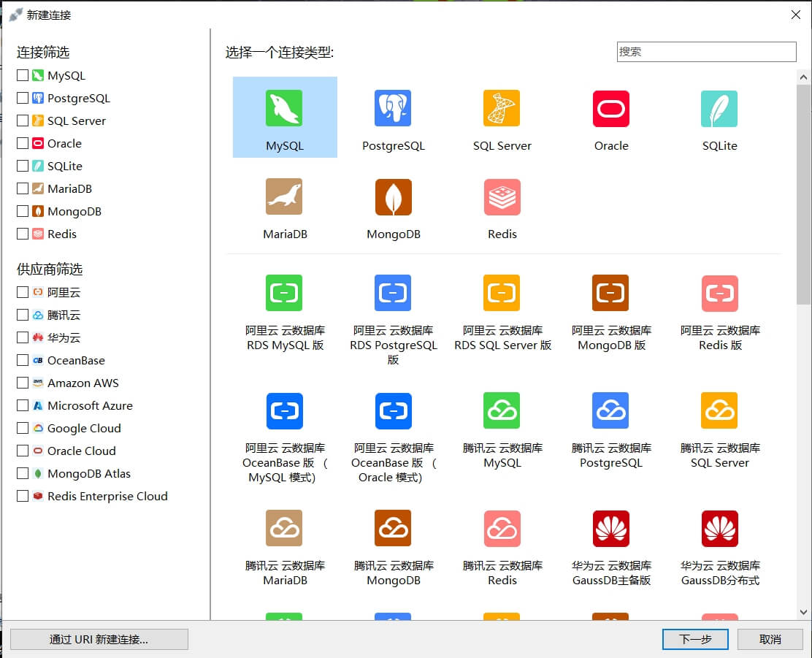
Task: Pick 阿里云 云数据库 RDS SQL Server 版 icon
Action: [x=502, y=293]
